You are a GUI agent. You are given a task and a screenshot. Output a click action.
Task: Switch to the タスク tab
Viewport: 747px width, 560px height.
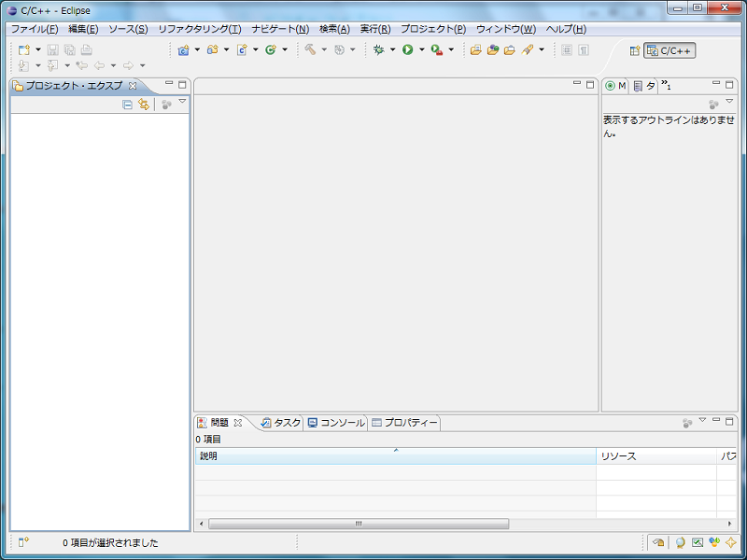coord(281,423)
